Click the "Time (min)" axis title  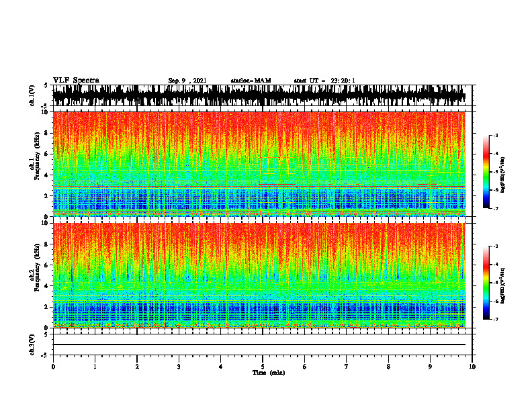coord(269,373)
